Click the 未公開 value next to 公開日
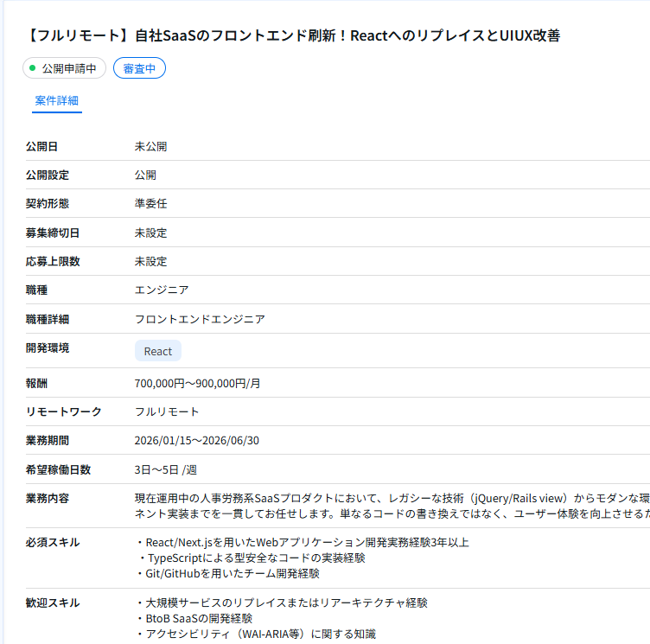This screenshot has height=644, width=650. tap(150, 146)
